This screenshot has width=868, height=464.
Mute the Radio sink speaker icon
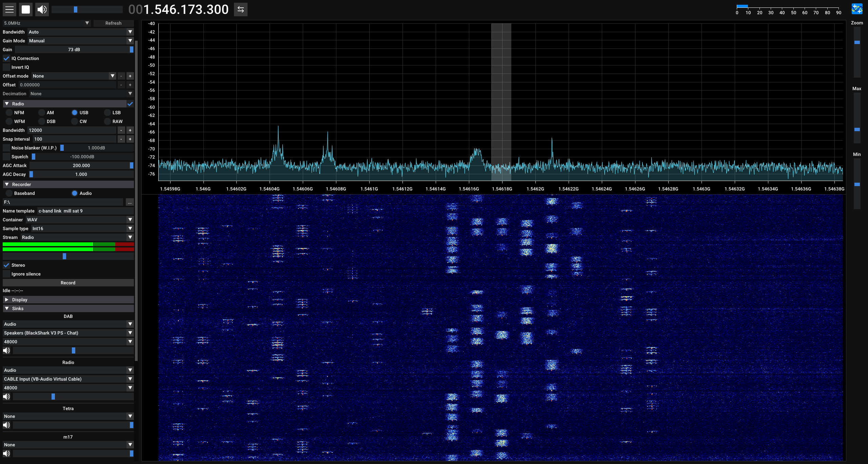[x=6, y=397]
